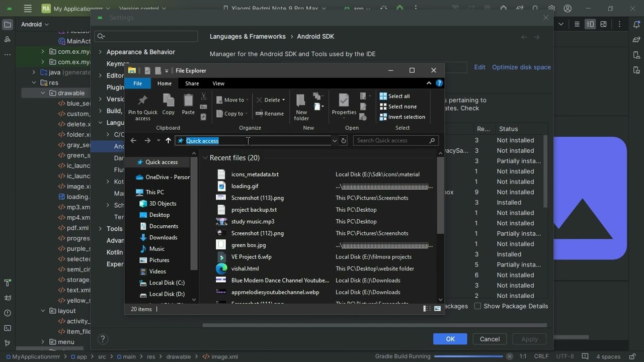
Task: Go up one level with the up arrow
Action: [168, 141]
